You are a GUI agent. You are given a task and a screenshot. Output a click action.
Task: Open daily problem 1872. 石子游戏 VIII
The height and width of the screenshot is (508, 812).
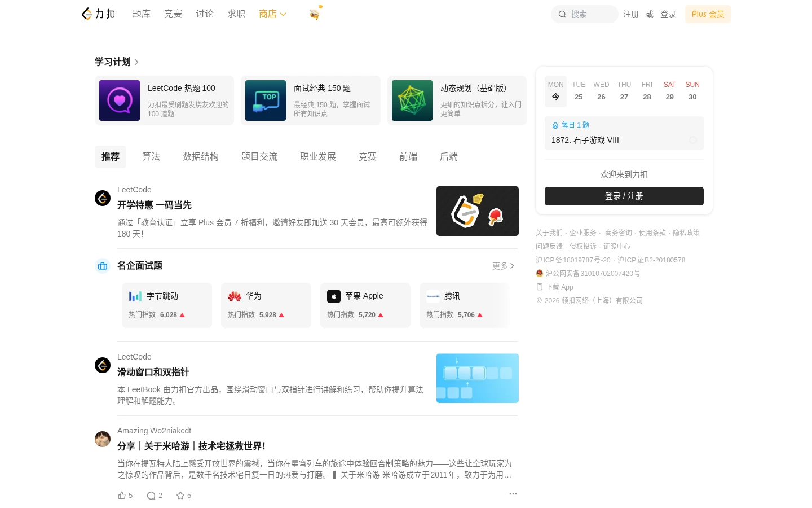coord(585,140)
